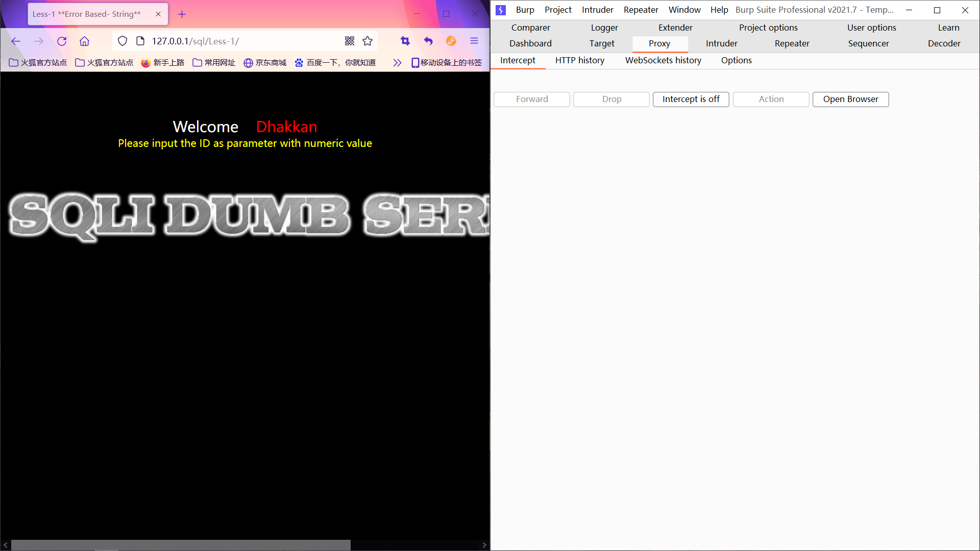
Task: Click the browser back arrow
Action: coord(16,41)
